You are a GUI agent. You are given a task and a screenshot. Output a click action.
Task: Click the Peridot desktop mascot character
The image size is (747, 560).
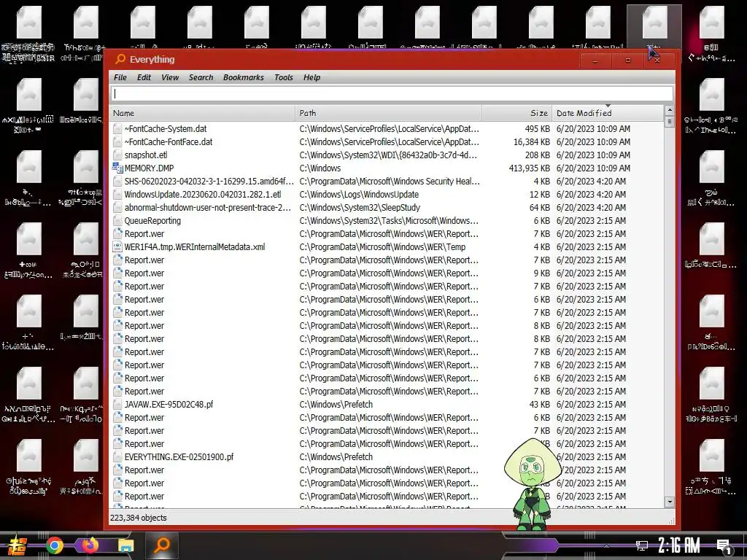tap(532, 483)
